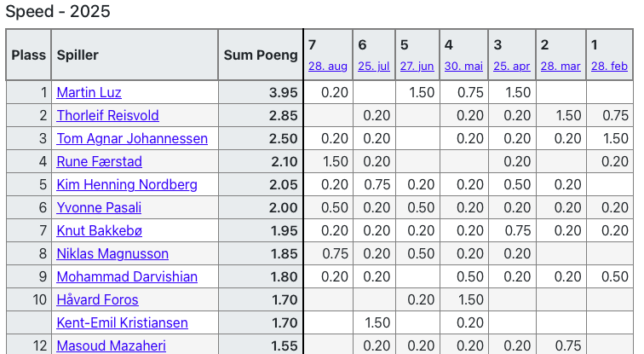Click the 27. jun round link
This screenshot has height=354, width=644.
coord(417,66)
